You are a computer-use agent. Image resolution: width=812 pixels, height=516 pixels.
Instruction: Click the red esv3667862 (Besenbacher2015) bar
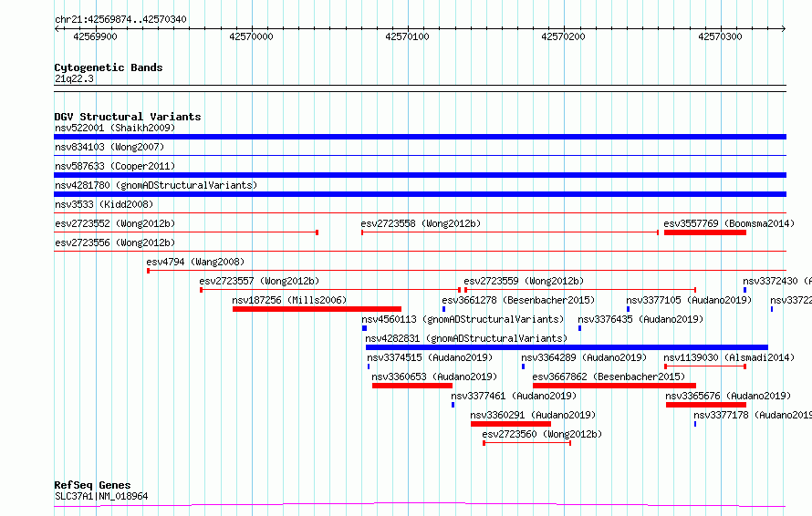point(614,386)
